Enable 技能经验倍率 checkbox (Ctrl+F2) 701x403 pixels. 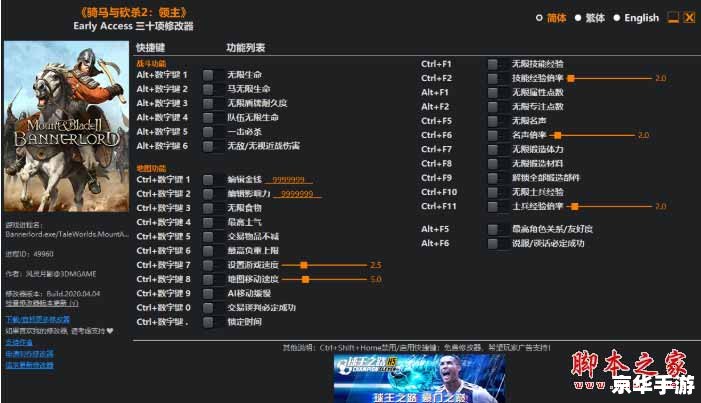tap(492, 78)
